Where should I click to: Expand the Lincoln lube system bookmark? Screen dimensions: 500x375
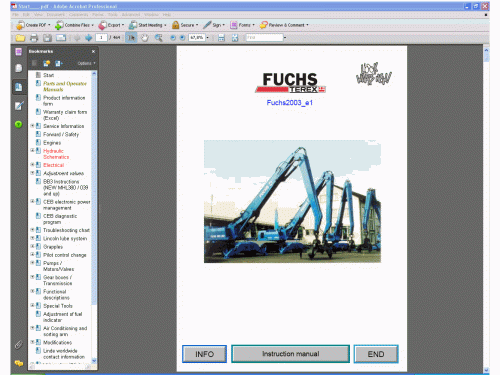point(32,238)
